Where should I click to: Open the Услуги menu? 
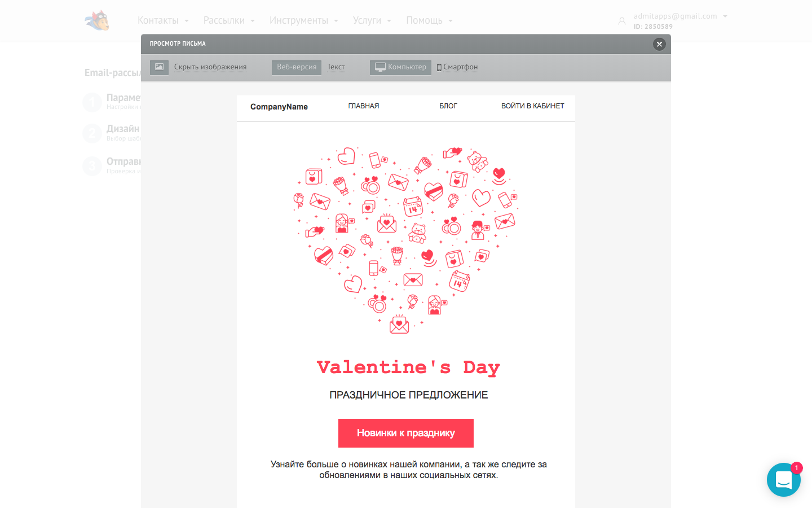point(372,21)
